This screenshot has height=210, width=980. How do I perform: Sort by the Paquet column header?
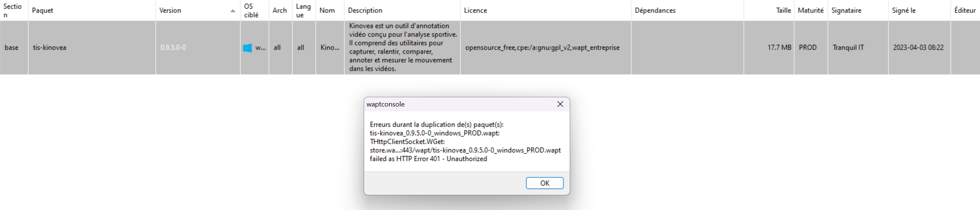(92, 10)
